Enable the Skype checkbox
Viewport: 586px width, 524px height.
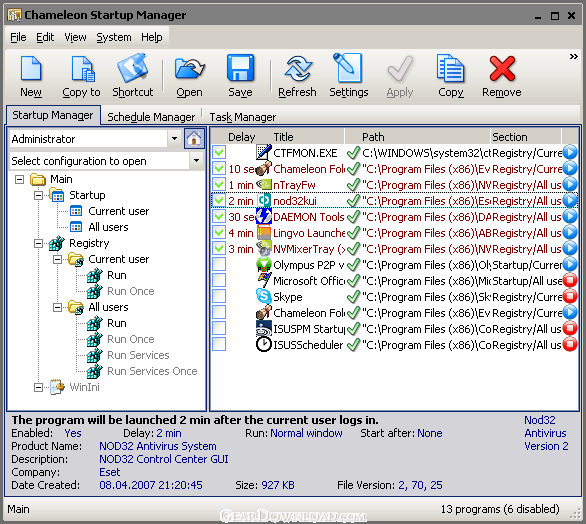(219, 296)
